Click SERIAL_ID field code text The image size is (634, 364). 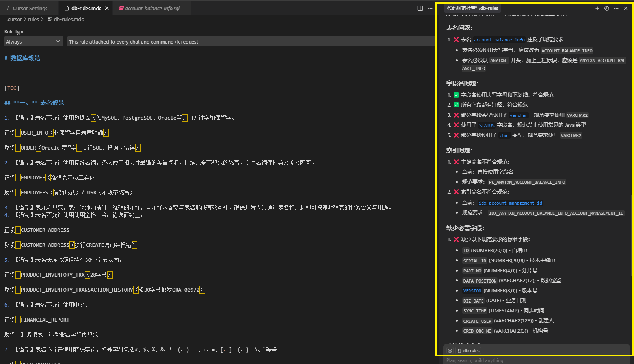(x=474, y=261)
